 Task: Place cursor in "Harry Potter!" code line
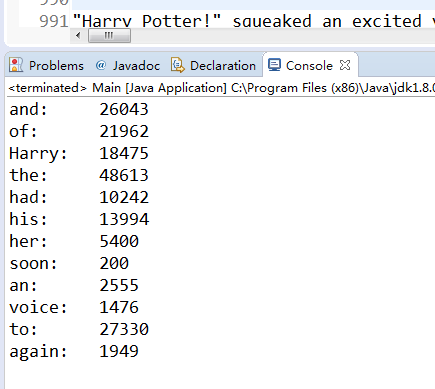(x=253, y=21)
